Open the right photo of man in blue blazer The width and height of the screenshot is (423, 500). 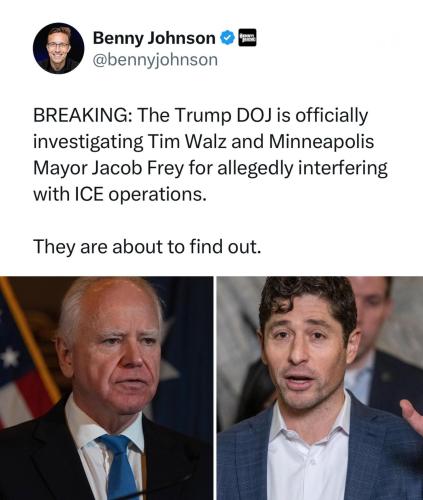pos(320,388)
